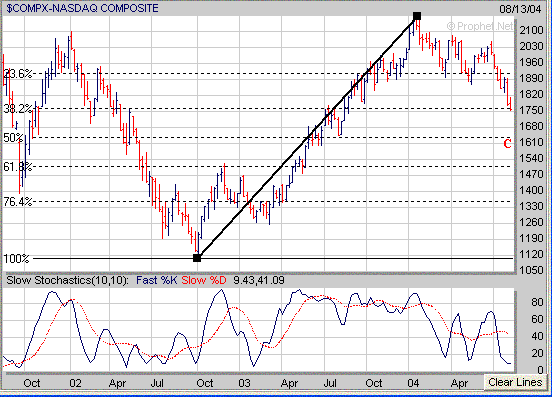Image resolution: width=552 pixels, height=397 pixels.
Task: Click the $COMPX-NASDAQ COMPOSITE title
Action: (x=82, y=8)
